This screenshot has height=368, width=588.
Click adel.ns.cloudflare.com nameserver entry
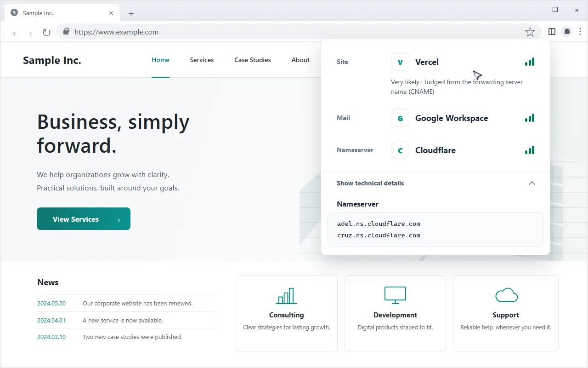click(379, 224)
